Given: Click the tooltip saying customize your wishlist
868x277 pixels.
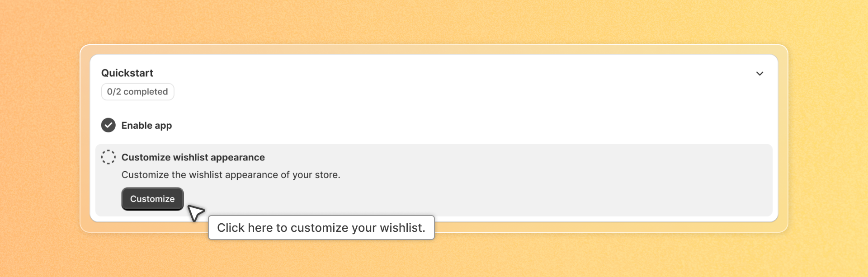Looking at the screenshot, I should [321, 227].
